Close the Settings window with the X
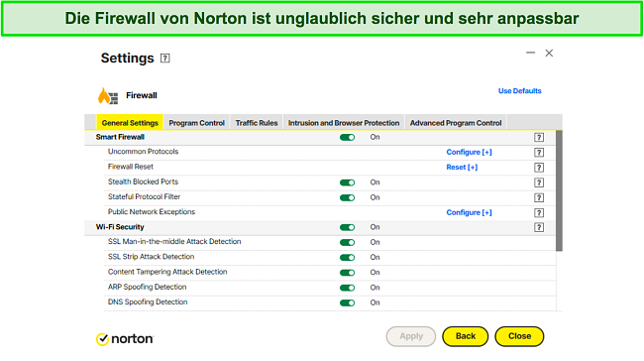The width and height of the screenshot is (644, 361). 549,53
